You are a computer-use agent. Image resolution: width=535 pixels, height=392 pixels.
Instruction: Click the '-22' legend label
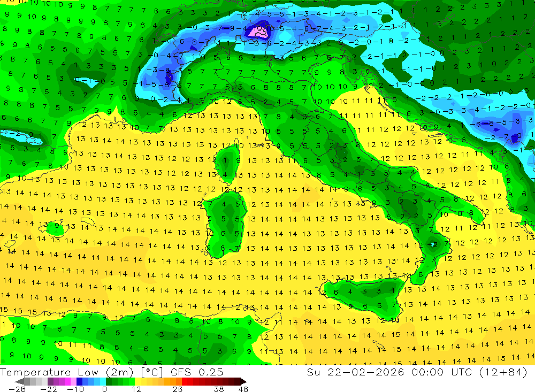coord(49,389)
